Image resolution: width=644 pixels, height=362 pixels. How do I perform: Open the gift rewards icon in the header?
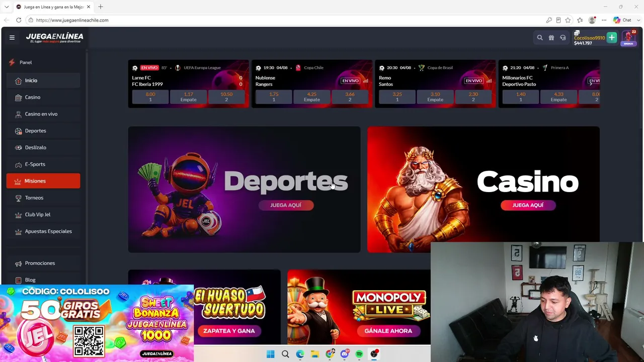551,38
